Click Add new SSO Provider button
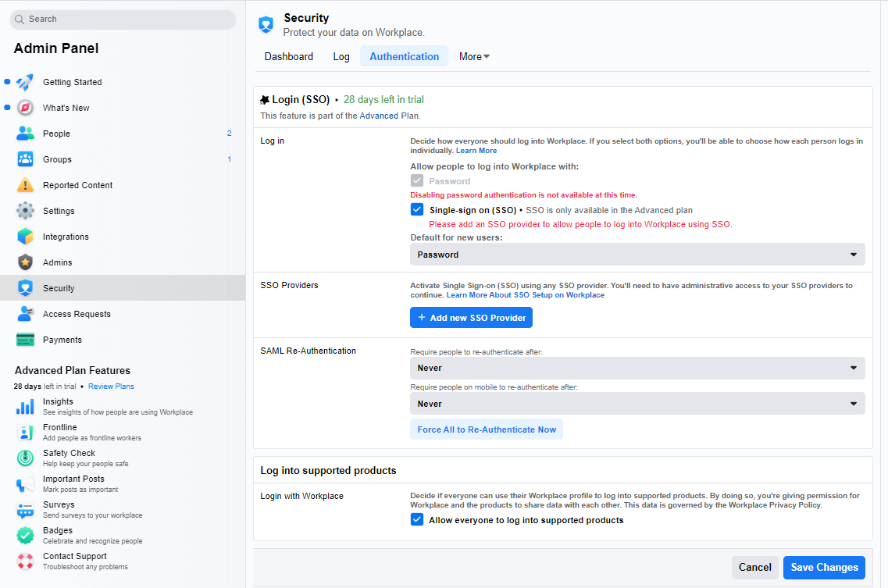This screenshot has width=888, height=588. coord(471,317)
